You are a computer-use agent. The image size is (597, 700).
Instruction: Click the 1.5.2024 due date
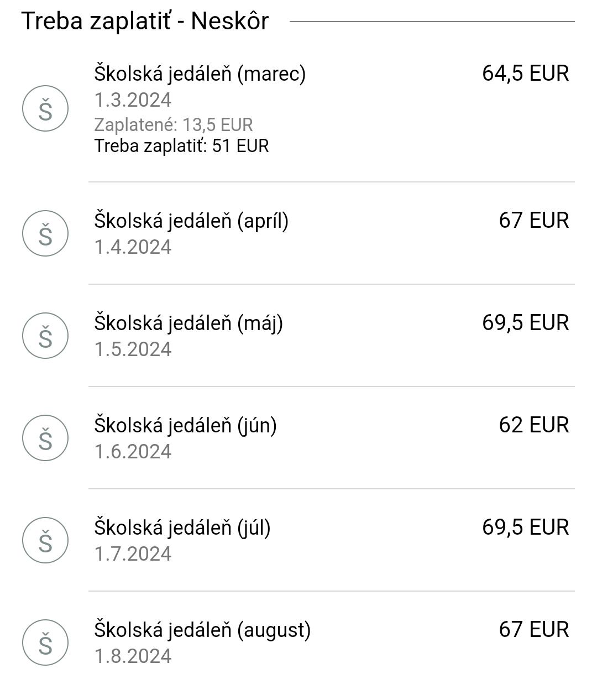click(133, 349)
